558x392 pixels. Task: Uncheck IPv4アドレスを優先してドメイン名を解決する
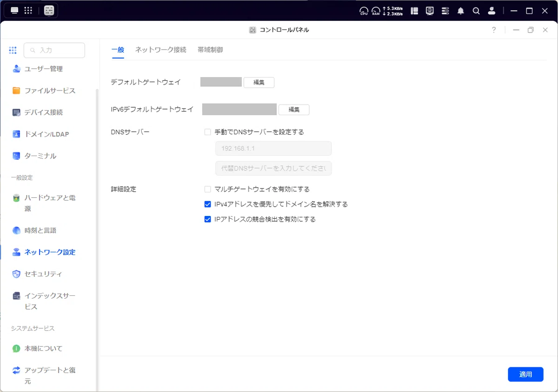[x=208, y=204]
